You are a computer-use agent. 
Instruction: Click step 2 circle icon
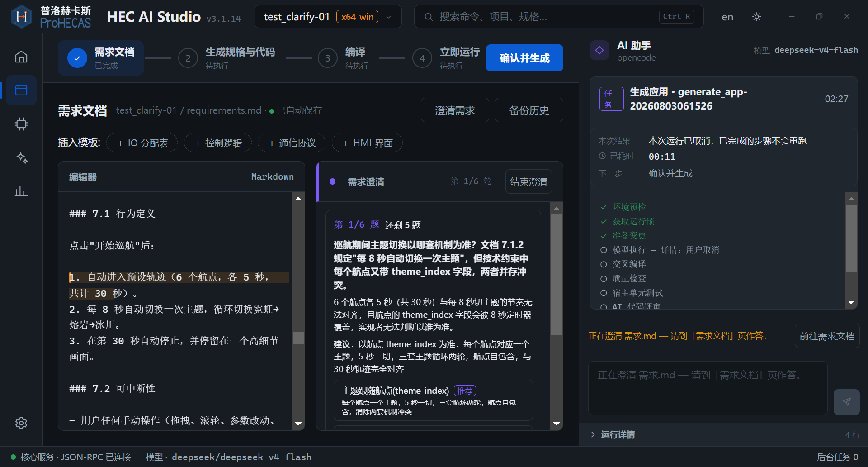pos(188,58)
